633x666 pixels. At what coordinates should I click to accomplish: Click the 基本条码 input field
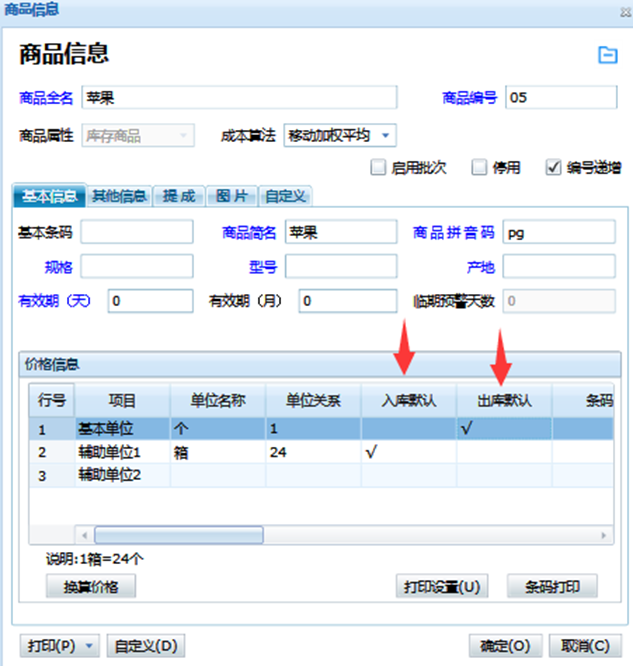(x=137, y=232)
